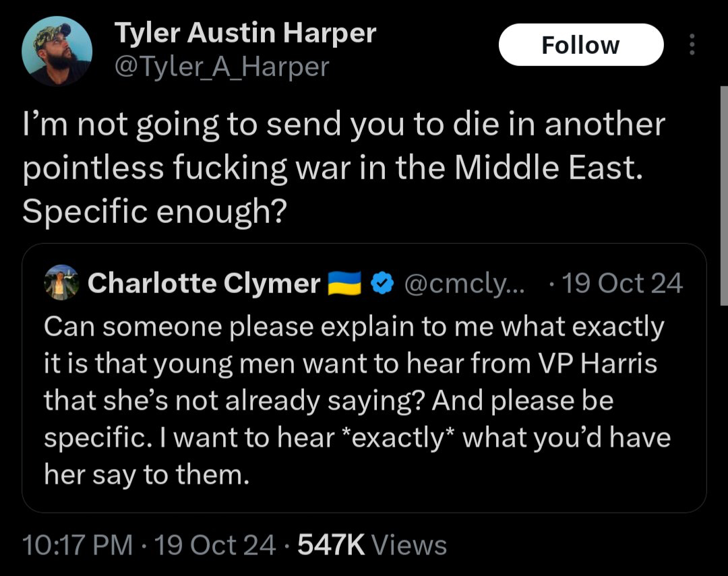Click the main tweet's 19 Oct 24 date
Screen dimensions: 728x576
click(x=215, y=544)
